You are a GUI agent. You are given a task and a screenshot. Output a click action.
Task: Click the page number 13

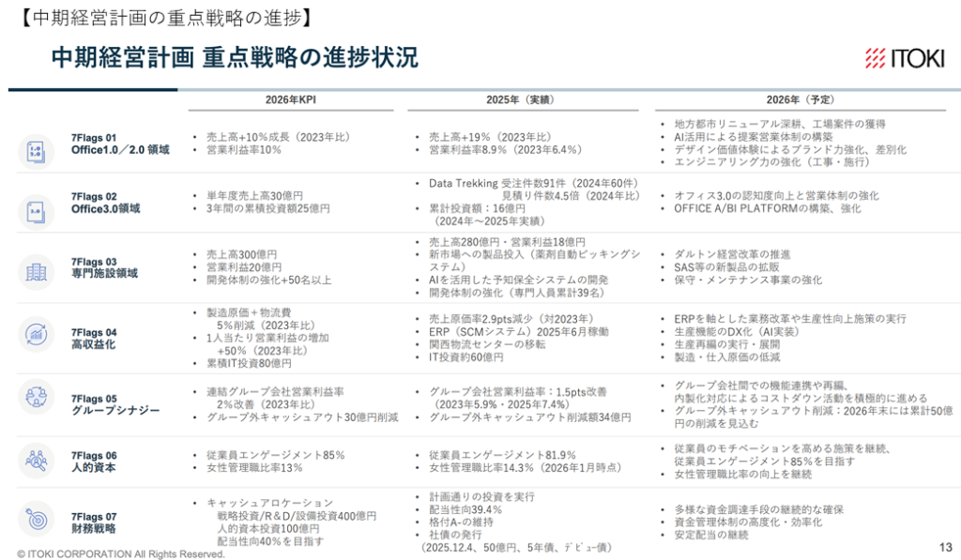coord(945,546)
